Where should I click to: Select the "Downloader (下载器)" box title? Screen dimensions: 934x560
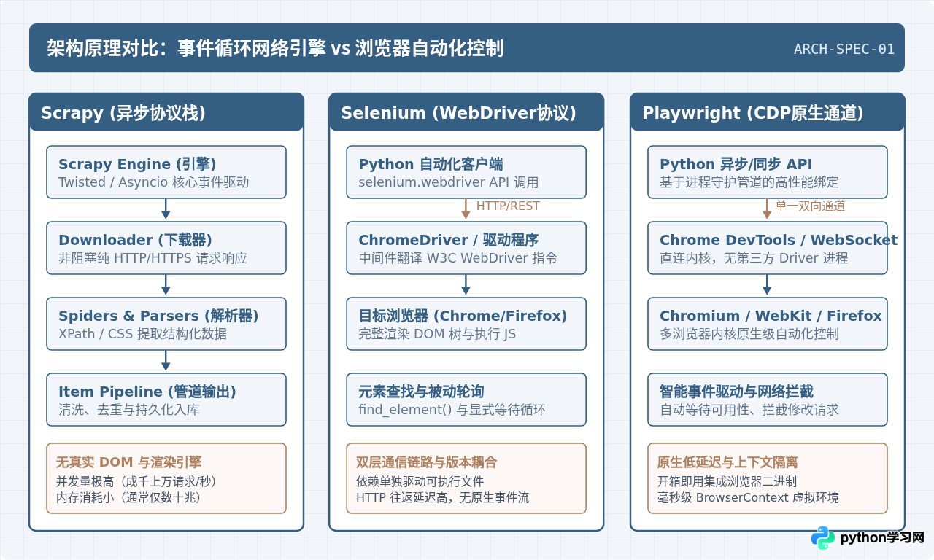135,240
